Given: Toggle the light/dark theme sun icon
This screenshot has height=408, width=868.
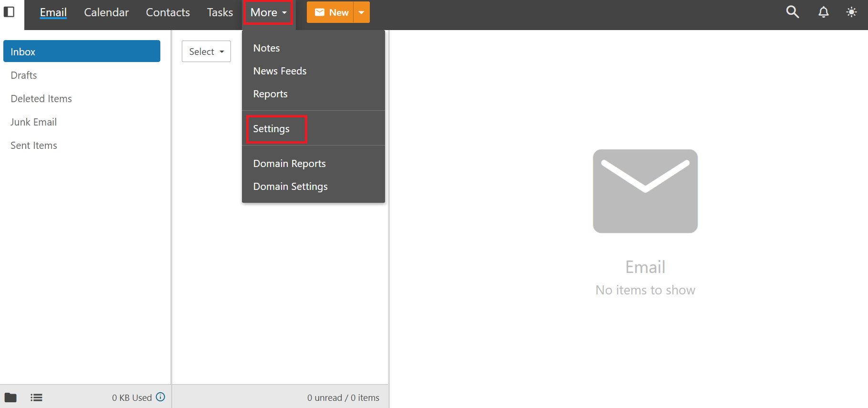Looking at the screenshot, I should tap(851, 12).
